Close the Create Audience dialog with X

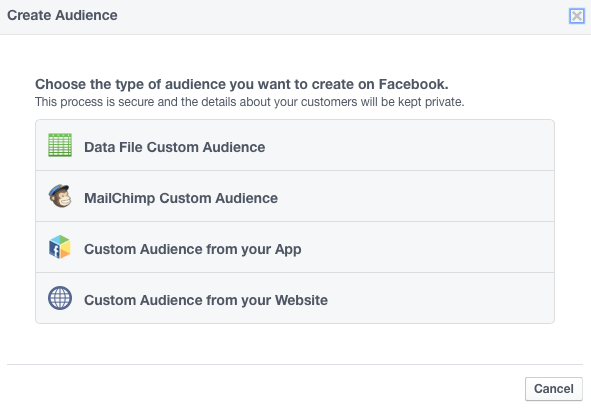(577, 16)
